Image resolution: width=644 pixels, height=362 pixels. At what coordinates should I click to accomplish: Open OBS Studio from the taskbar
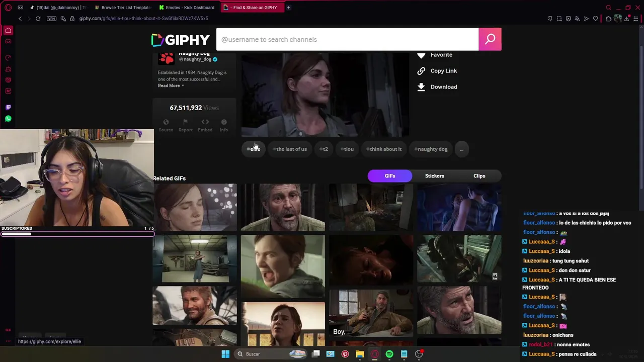click(419, 354)
